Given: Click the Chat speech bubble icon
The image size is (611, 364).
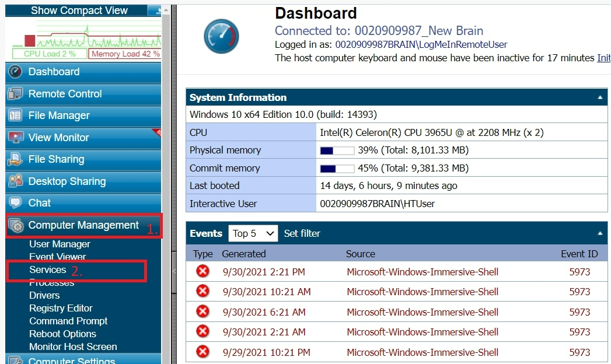Looking at the screenshot, I should point(16,203).
